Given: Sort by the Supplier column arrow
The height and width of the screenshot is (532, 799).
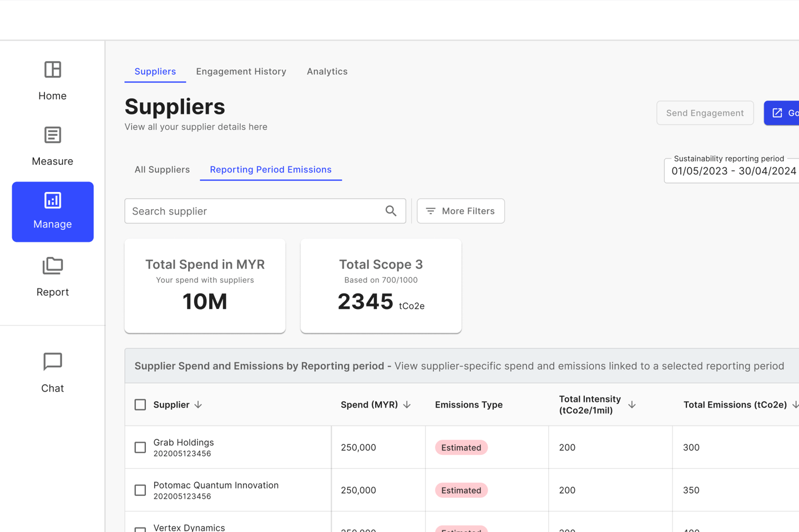Looking at the screenshot, I should 198,405.
